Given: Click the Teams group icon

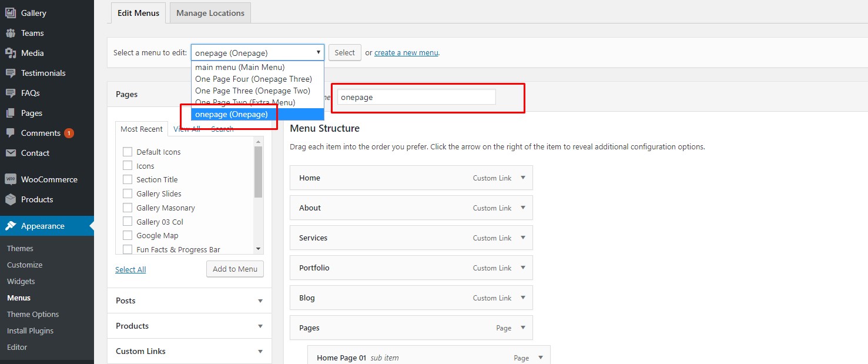Looking at the screenshot, I should point(11,33).
